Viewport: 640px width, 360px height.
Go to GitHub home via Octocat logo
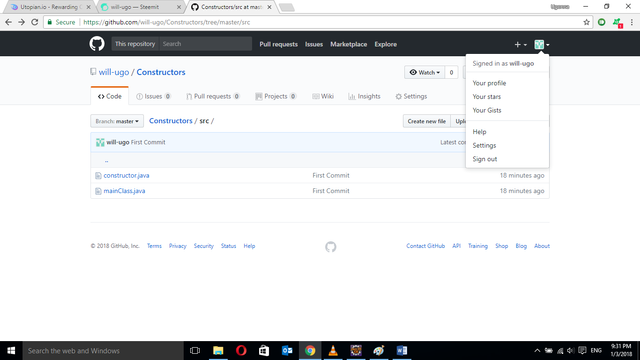(x=97, y=44)
